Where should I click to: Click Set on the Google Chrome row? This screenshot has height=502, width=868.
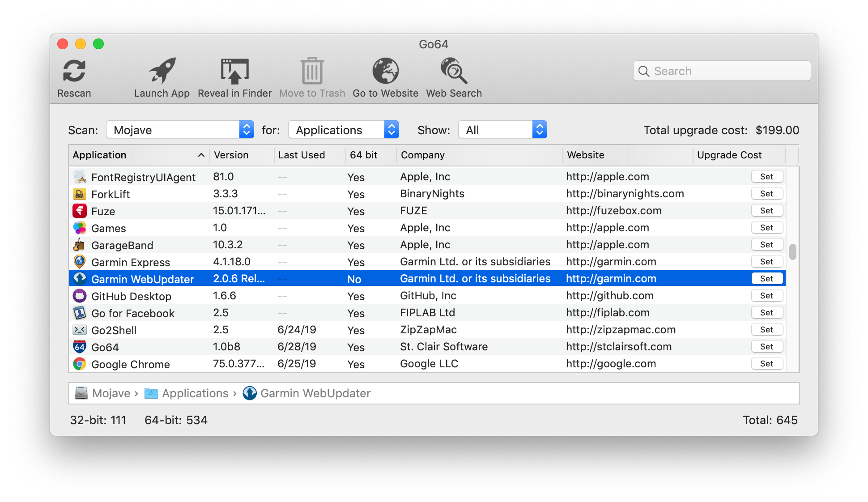(767, 364)
